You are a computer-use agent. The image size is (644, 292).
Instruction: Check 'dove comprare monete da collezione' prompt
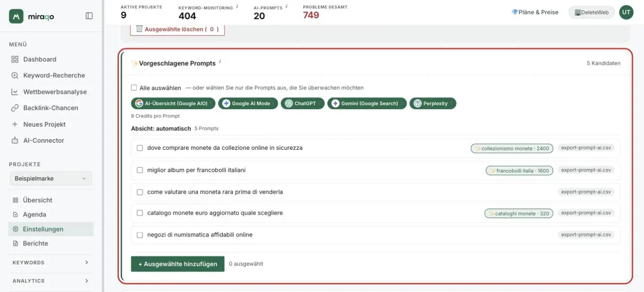[x=140, y=148]
